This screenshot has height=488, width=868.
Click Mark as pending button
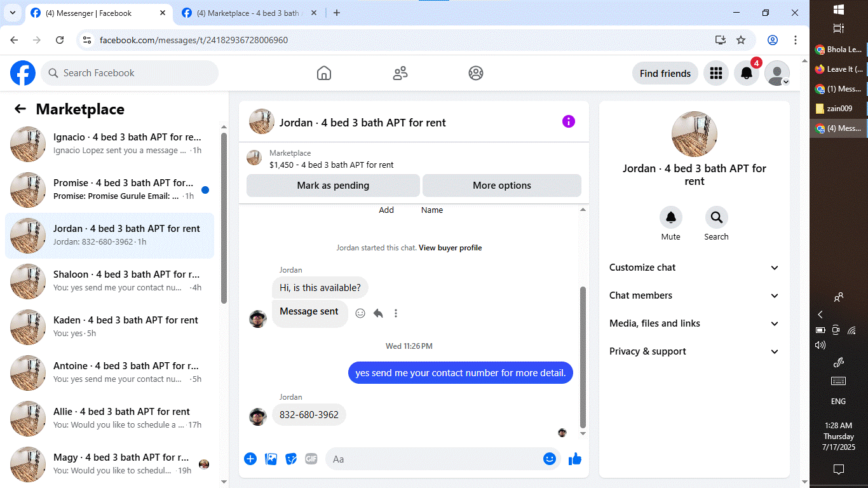[333, 186]
